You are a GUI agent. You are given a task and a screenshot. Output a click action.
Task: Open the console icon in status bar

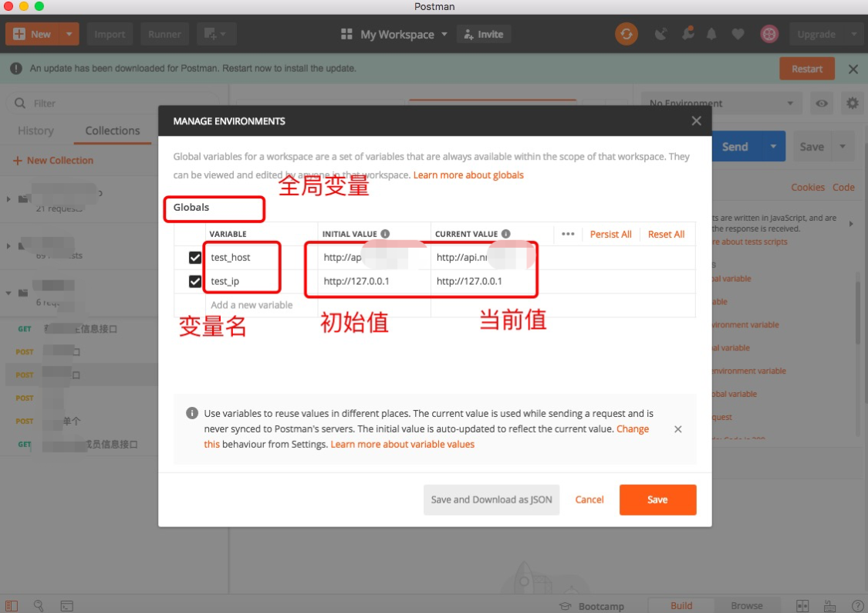point(67,606)
